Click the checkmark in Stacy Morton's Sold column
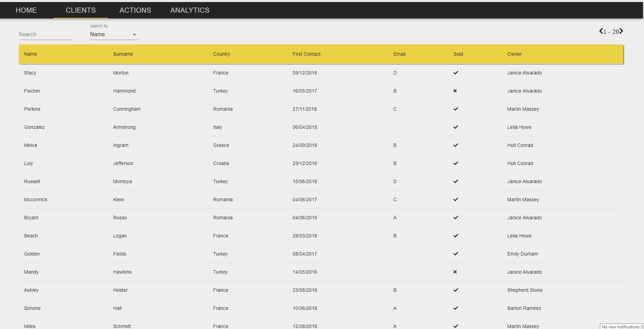644x329 pixels. point(455,73)
